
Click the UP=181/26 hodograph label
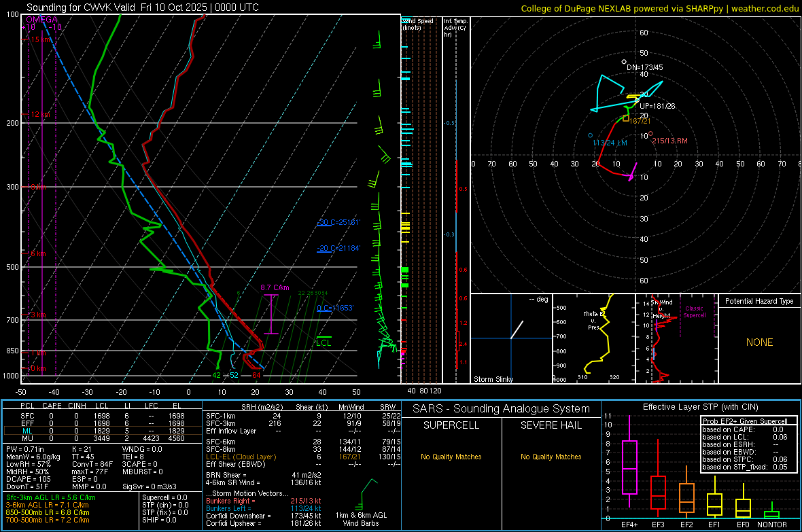pos(657,106)
